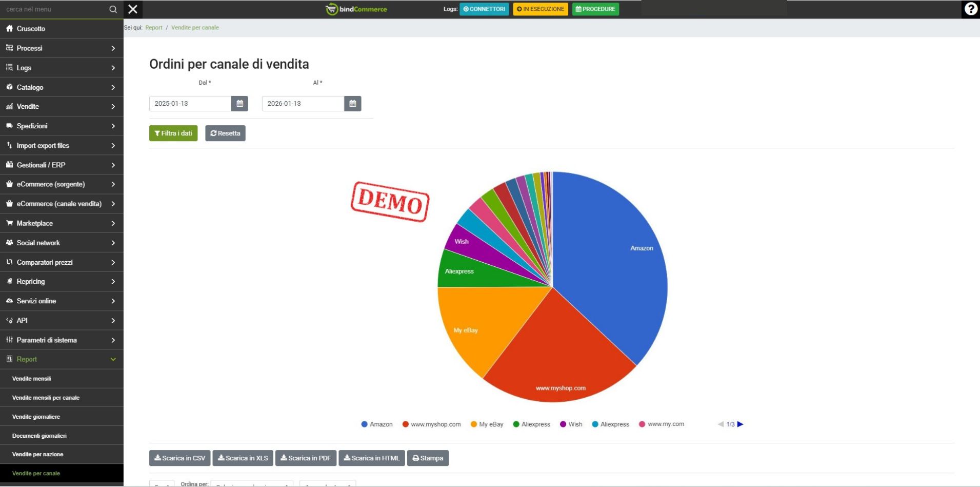Image resolution: width=980 pixels, height=487 pixels.
Task: Go to previous legend page arrow
Action: (x=721, y=424)
